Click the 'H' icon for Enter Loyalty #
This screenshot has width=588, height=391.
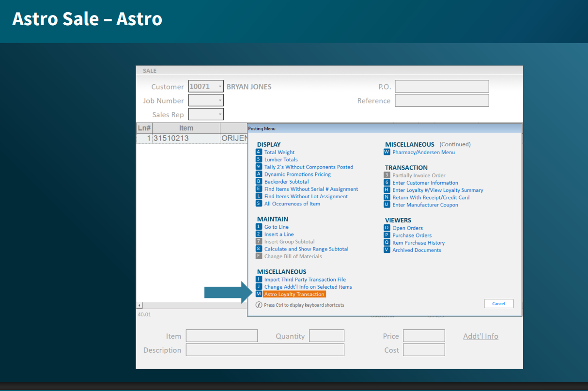click(x=387, y=190)
